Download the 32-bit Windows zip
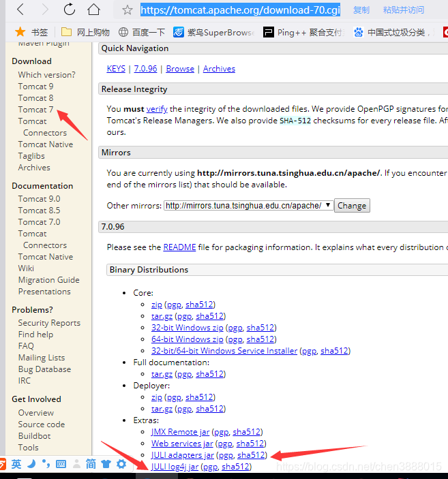The height and width of the screenshot is (479, 448). [187, 328]
